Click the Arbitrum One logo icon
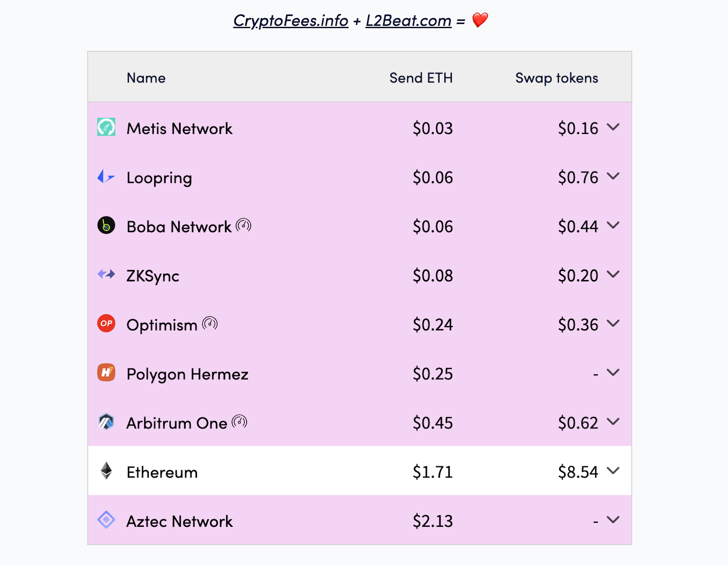Image resolution: width=728 pixels, height=566 pixels. [106, 422]
